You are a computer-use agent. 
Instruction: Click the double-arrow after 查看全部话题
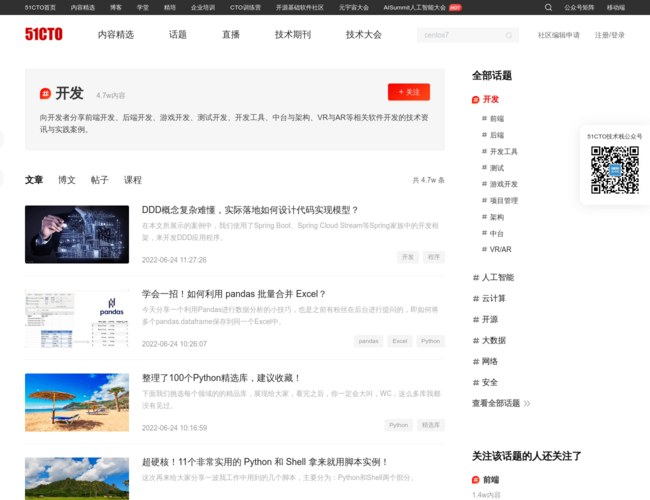[x=527, y=403]
